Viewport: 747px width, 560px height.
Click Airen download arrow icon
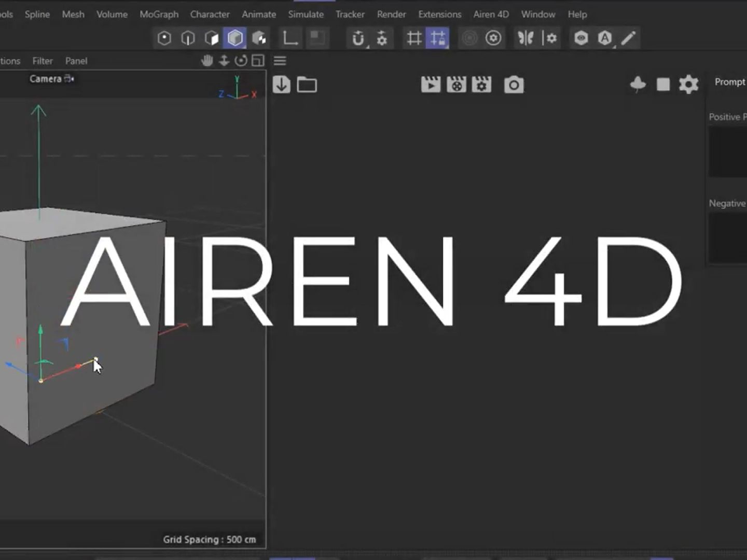pos(282,85)
